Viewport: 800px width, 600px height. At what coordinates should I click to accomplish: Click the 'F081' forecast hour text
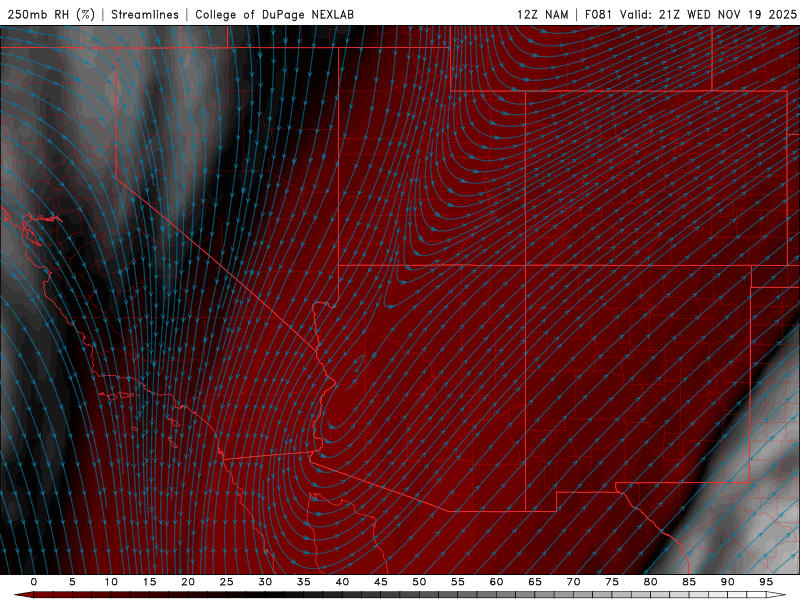[x=598, y=14]
